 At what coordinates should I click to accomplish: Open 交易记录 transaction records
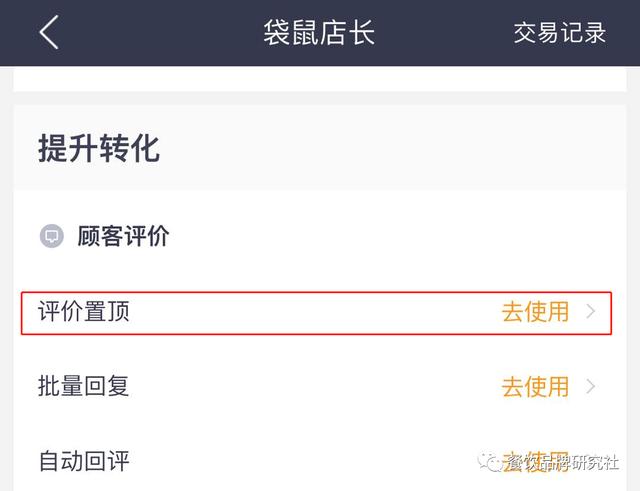click(x=560, y=33)
